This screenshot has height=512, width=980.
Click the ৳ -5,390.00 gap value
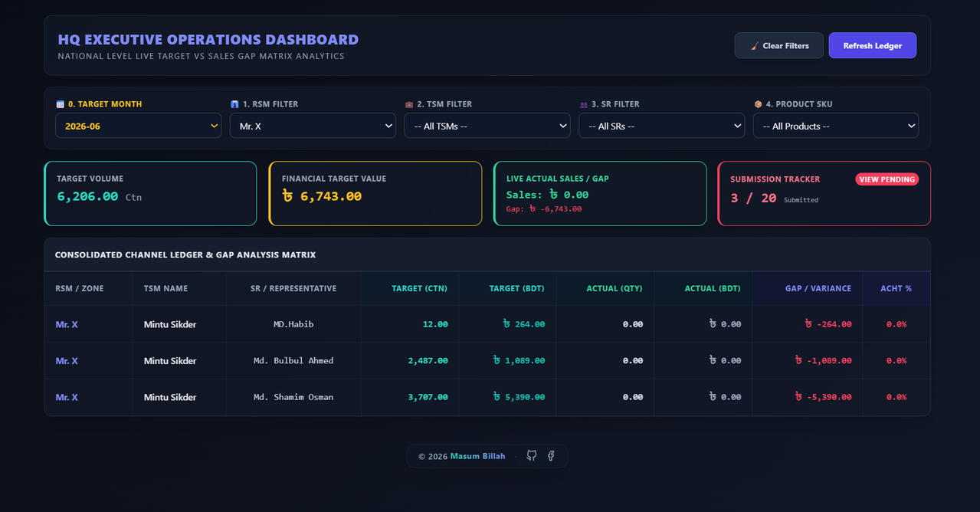(823, 397)
